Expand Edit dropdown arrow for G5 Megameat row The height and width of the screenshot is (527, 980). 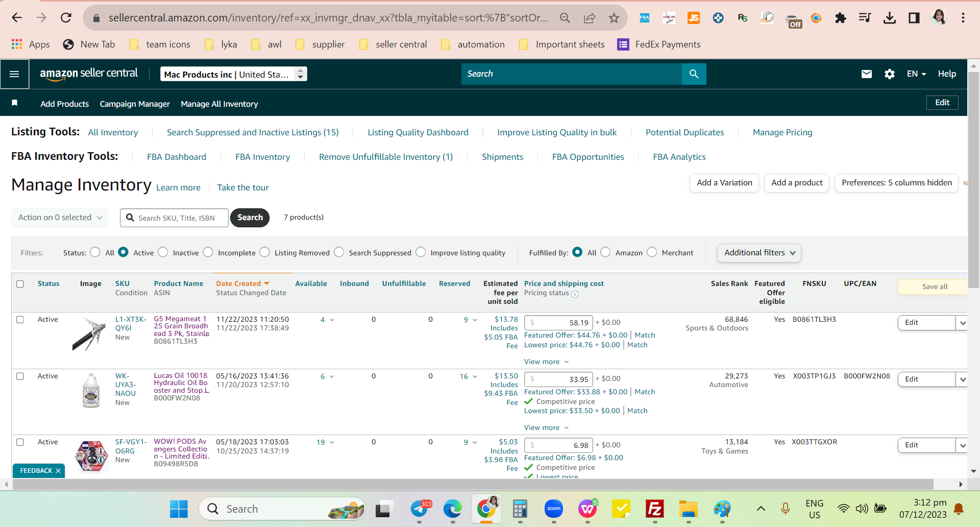click(x=962, y=323)
